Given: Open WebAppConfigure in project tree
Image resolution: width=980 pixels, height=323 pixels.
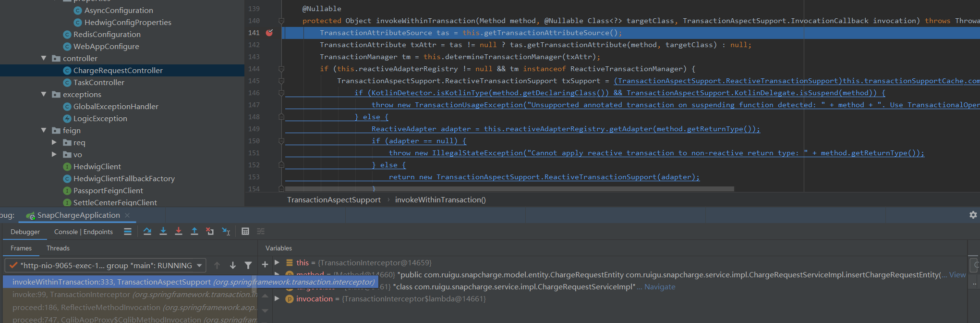Looking at the screenshot, I should click(106, 47).
